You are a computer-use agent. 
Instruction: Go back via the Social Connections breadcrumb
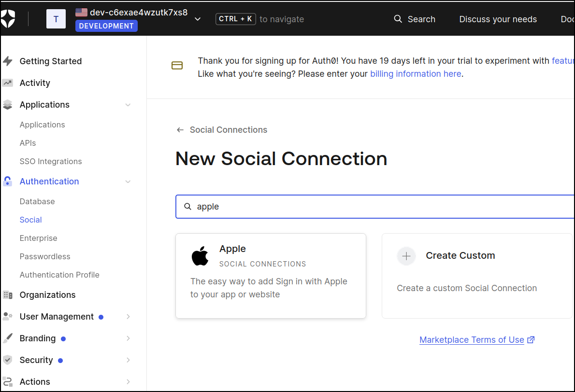pyautogui.click(x=229, y=130)
